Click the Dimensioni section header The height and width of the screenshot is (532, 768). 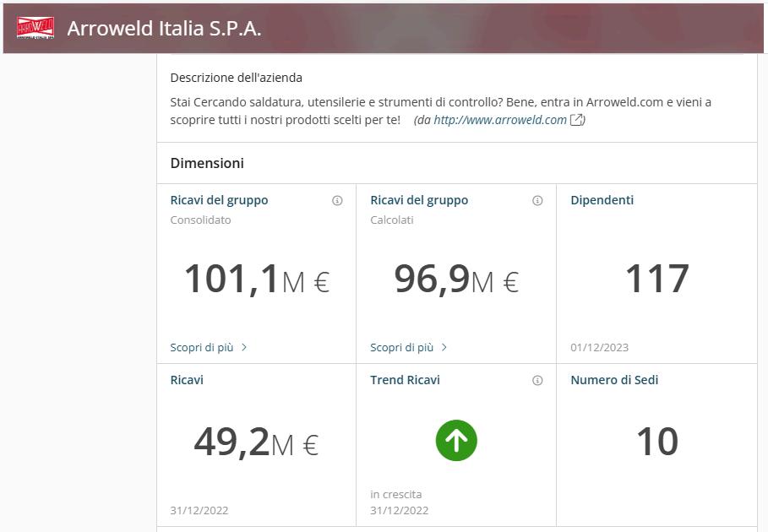point(207,163)
